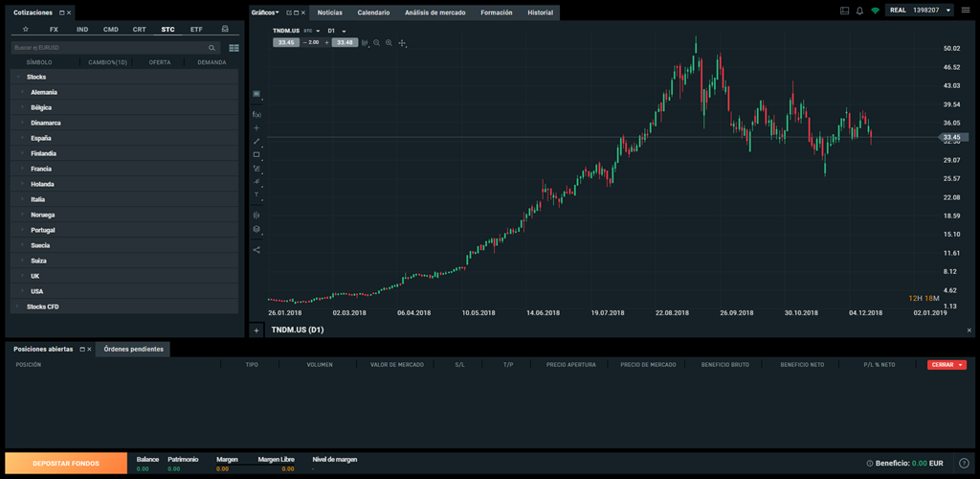
Task: Click the DEPOSITAR FONDOS button
Action: [x=66, y=464]
